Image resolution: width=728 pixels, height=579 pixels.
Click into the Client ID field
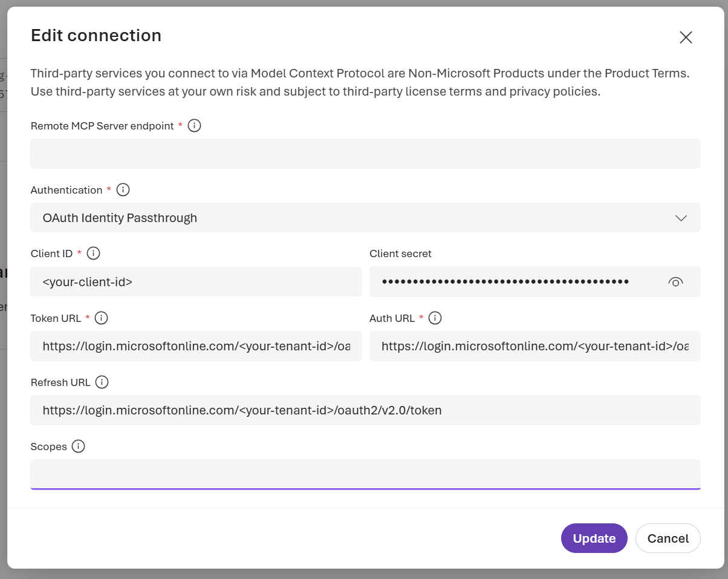196,282
